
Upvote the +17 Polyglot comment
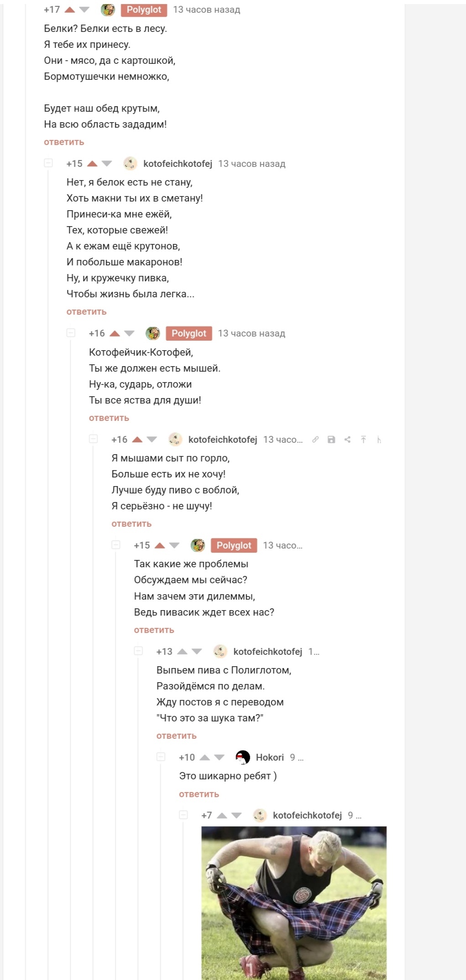tap(70, 10)
